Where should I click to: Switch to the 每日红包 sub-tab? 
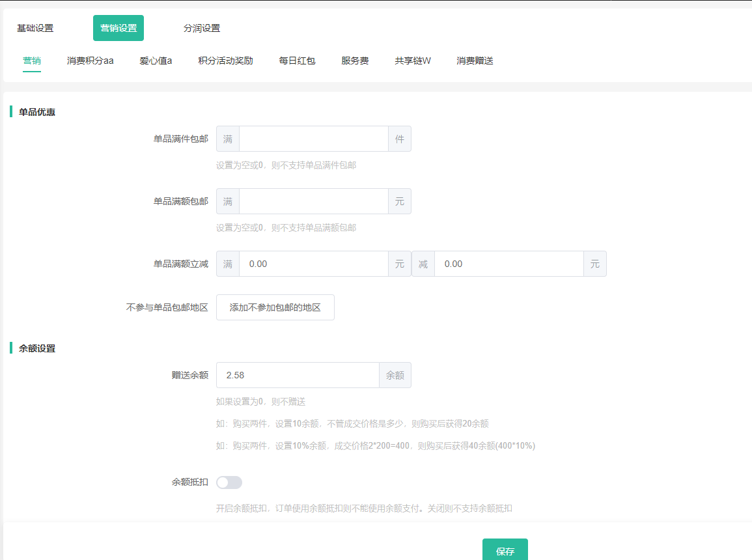click(297, 61)
